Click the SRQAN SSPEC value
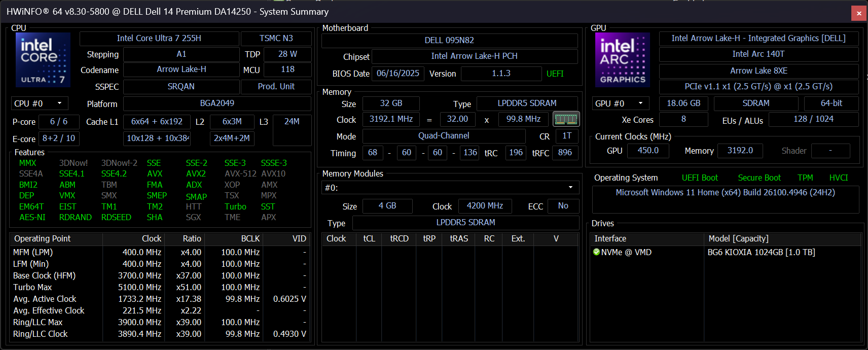Screen dimensions: 868x350 click(181, 87)
